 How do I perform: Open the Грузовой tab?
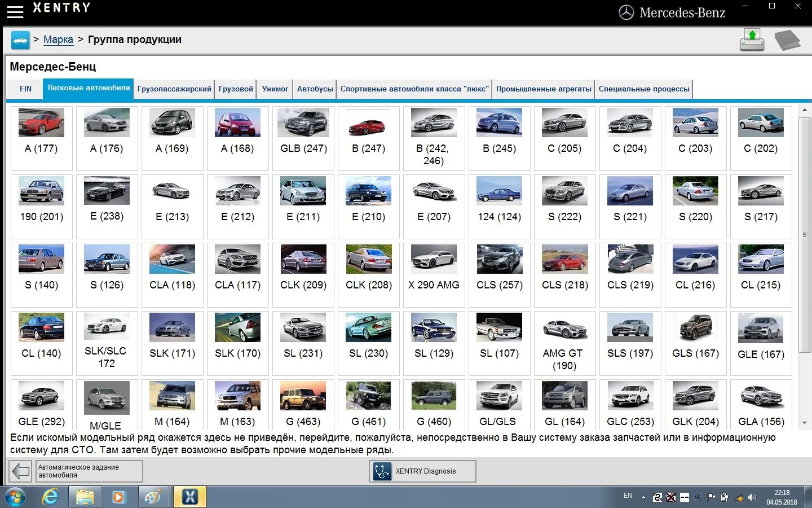pyautogui.click(x=236, y=89)
